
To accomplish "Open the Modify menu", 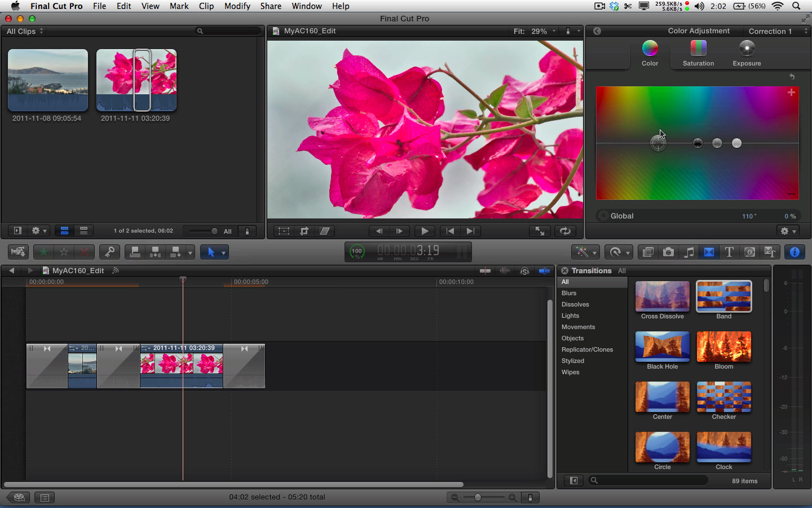I will (x=237, y=6).
